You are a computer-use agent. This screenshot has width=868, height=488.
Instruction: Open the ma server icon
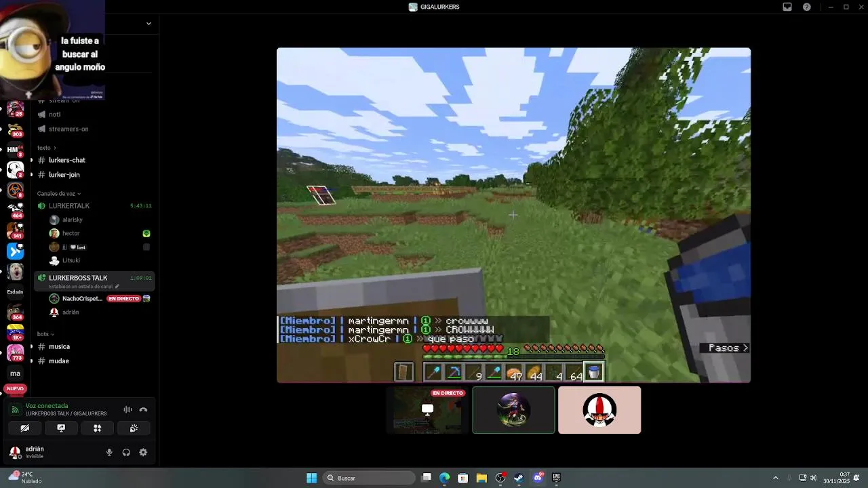15,373
